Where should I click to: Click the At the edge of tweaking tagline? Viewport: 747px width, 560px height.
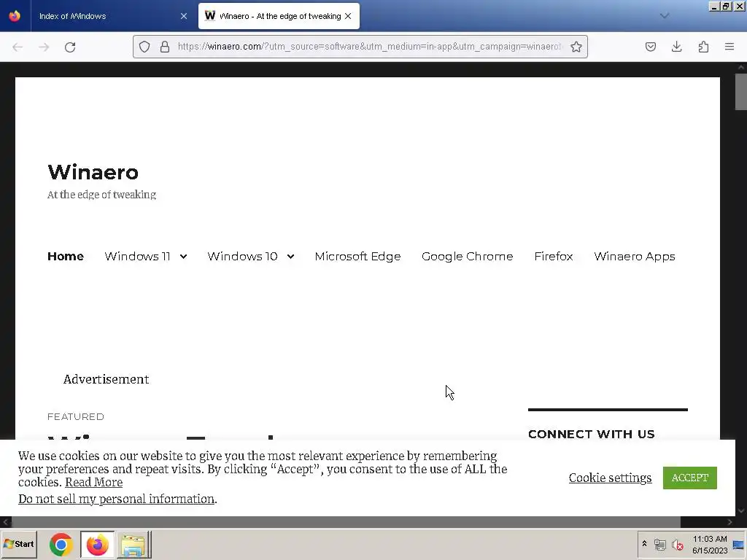101,194
